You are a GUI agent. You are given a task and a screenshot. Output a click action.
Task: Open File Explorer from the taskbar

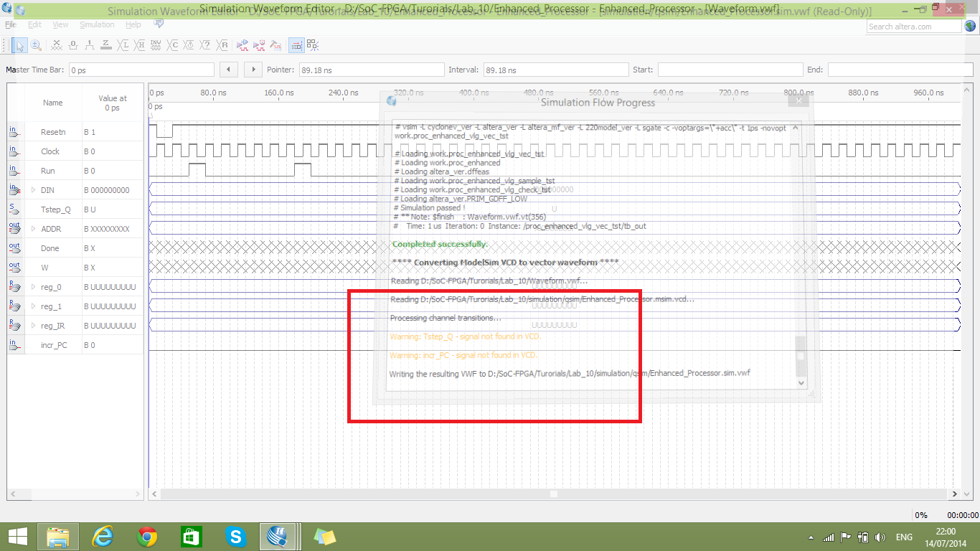click(58, 537)
